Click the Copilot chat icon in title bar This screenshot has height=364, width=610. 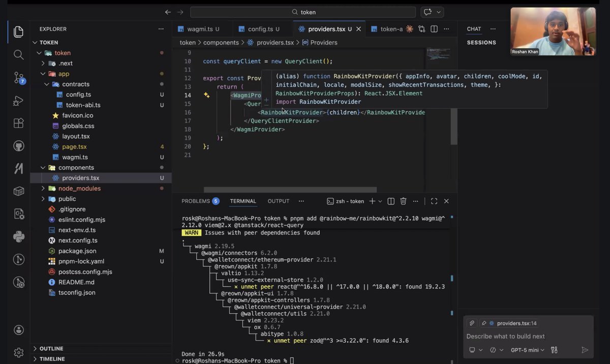(x=428, y=12)
